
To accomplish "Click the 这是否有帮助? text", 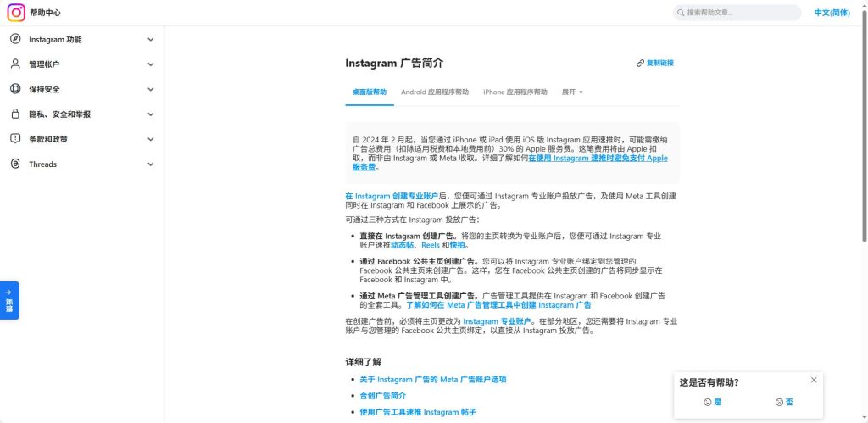I will 709,382.
